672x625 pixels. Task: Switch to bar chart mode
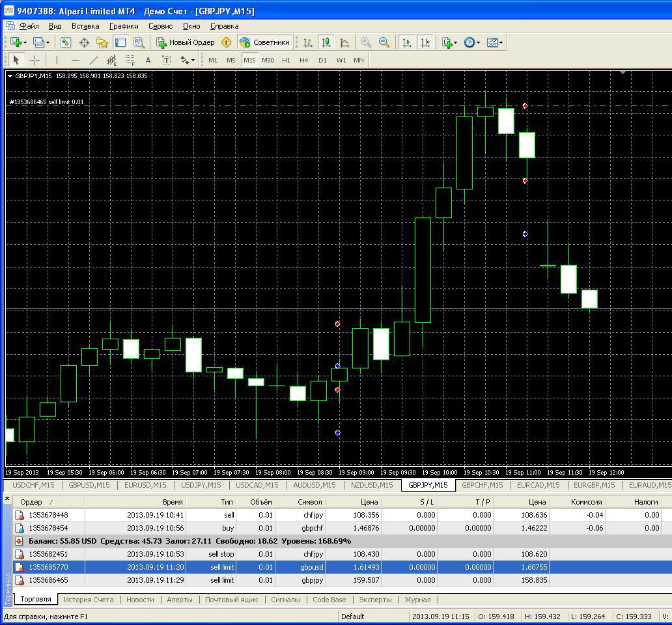pos(308,42)
